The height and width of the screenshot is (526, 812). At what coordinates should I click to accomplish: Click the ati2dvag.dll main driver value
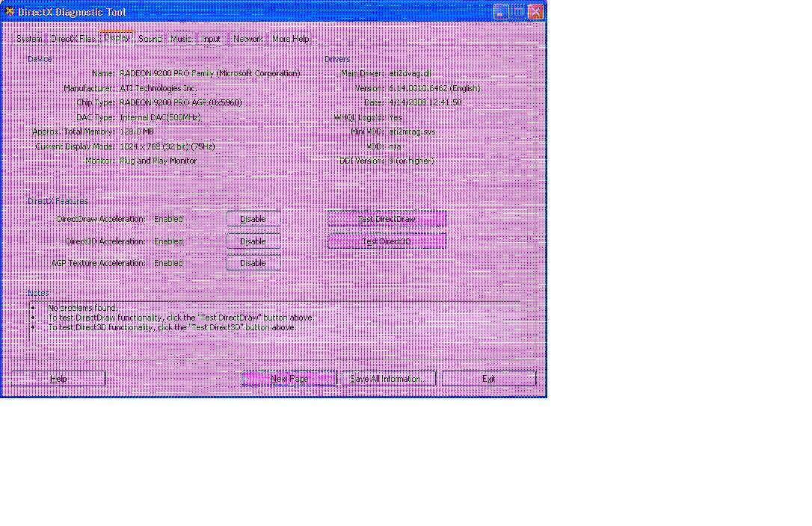click(410, 73)
